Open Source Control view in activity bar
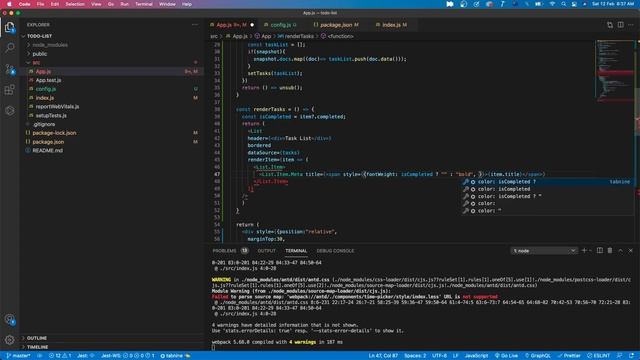Image resolution: width=640 pixels, height=360 pixels. click(9, 69)
